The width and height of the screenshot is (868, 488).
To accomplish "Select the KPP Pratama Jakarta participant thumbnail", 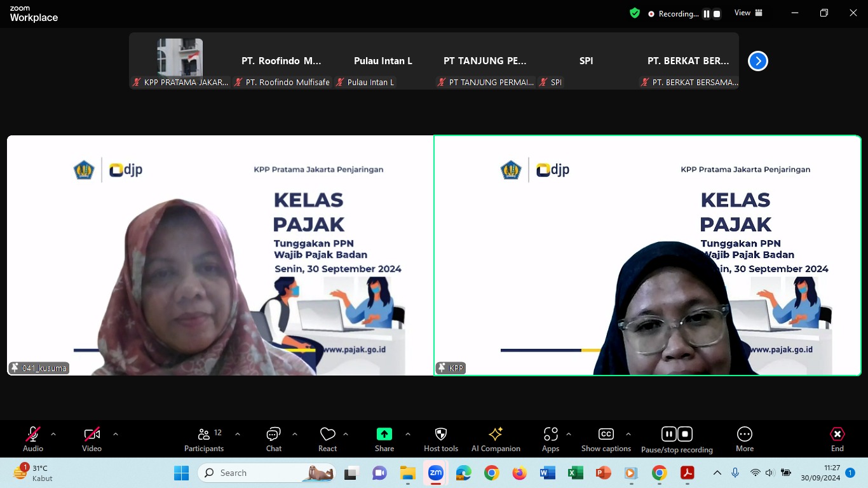I will (x=180, y=62).
